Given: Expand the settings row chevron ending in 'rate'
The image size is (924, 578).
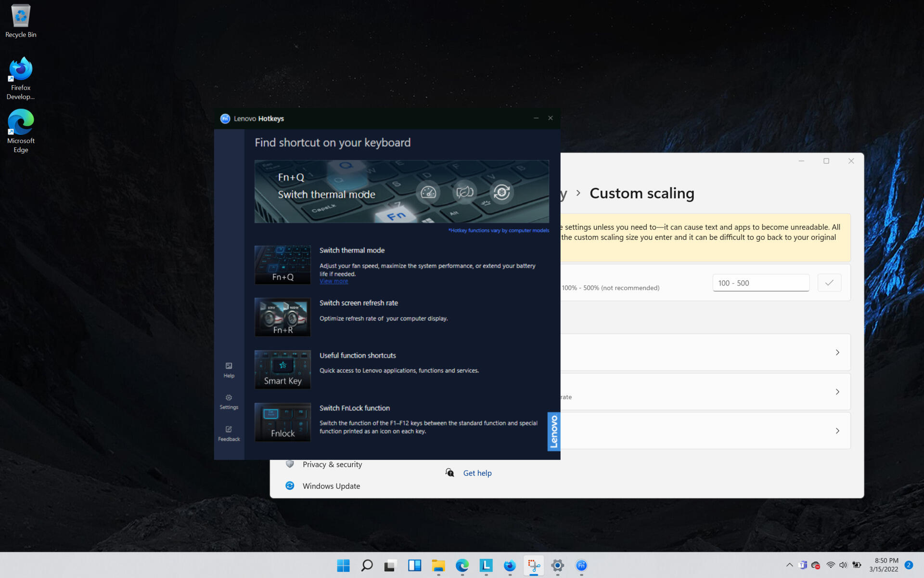Looking at the screenshot, I should [837, 392].
